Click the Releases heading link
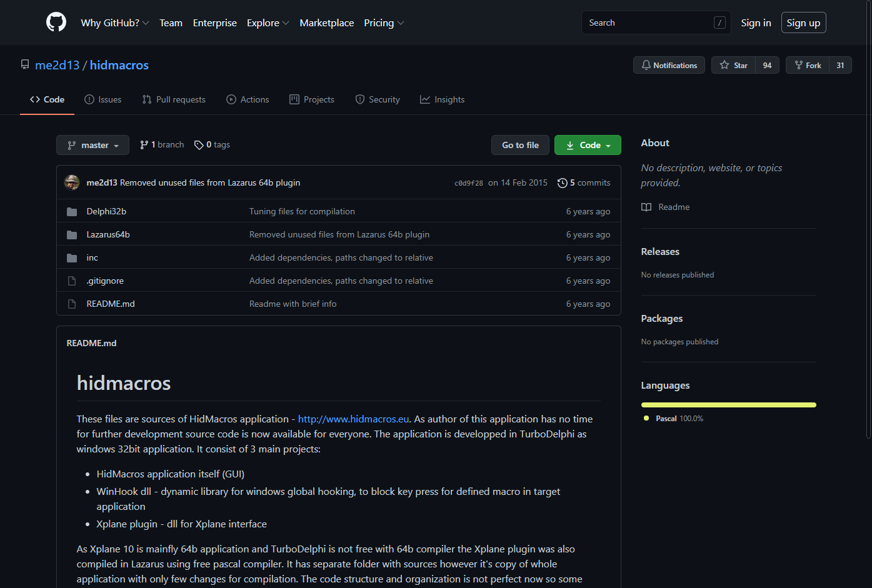The image size is (872, 588). pos(660,252)
